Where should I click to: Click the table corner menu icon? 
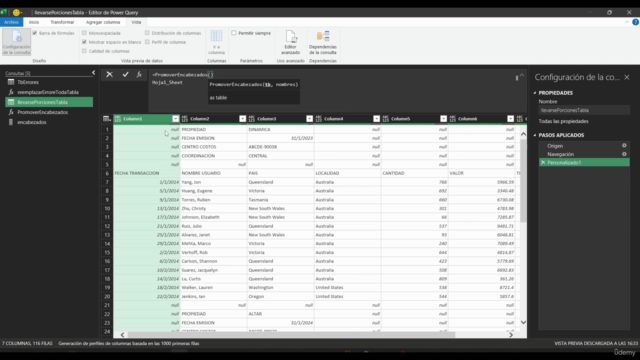coord(107,119)
